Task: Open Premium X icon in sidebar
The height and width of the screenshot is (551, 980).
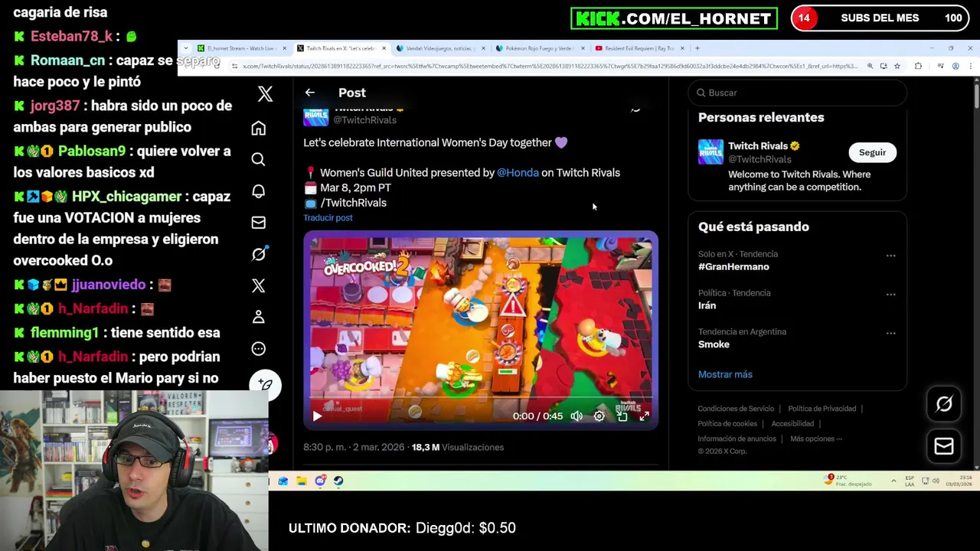Action: 259,285
